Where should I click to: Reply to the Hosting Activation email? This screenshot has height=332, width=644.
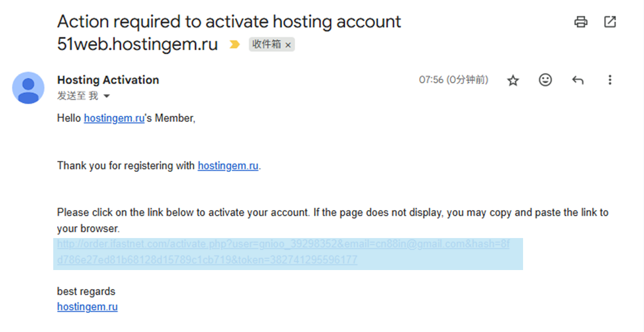(x=578, y=80)
